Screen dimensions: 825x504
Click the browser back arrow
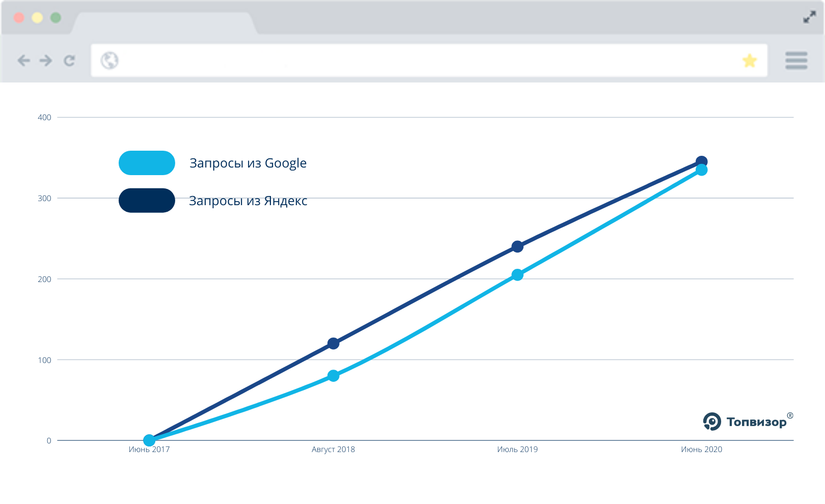point(23,61)
